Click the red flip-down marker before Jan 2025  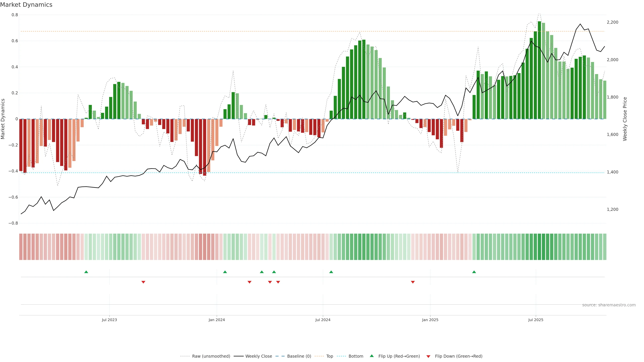(413, 282)
